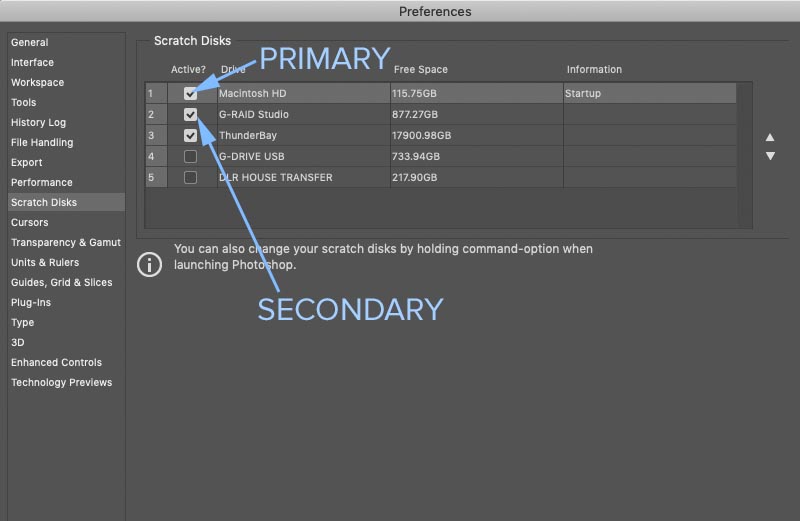Move selected scratch disk up with arrow
The image size is (800, 521).
770,137
